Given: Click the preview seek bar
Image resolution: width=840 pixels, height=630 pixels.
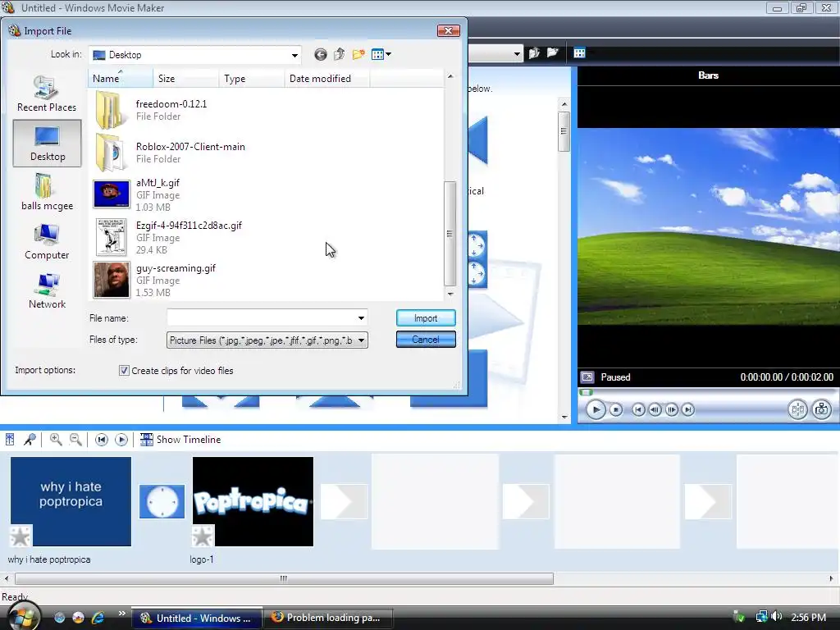Looking at the screenshot, I should [708, 392].
